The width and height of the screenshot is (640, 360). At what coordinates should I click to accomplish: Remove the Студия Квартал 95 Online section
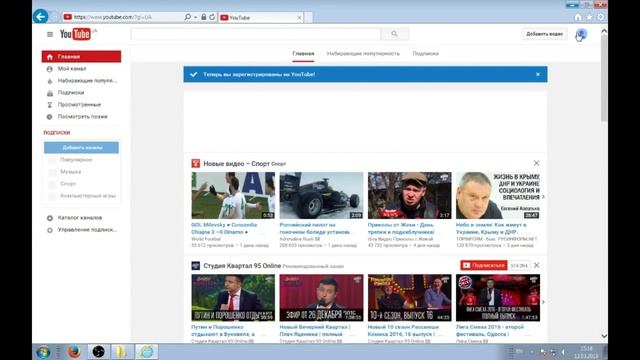(536, 265)
